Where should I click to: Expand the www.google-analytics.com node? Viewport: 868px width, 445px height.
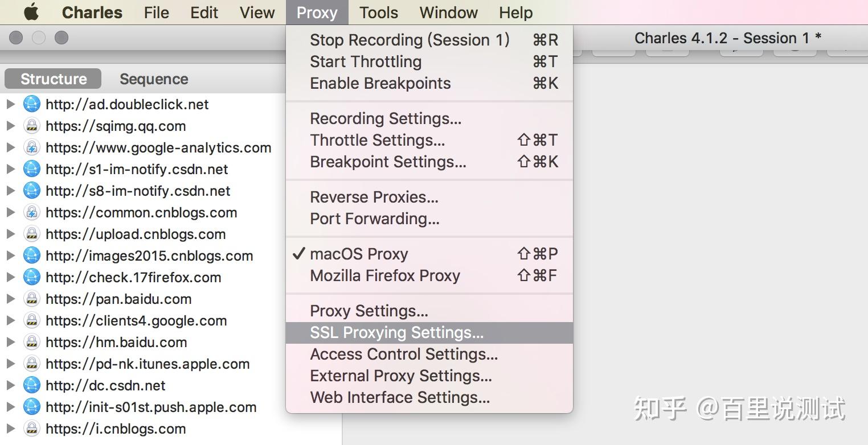point(10,147)
